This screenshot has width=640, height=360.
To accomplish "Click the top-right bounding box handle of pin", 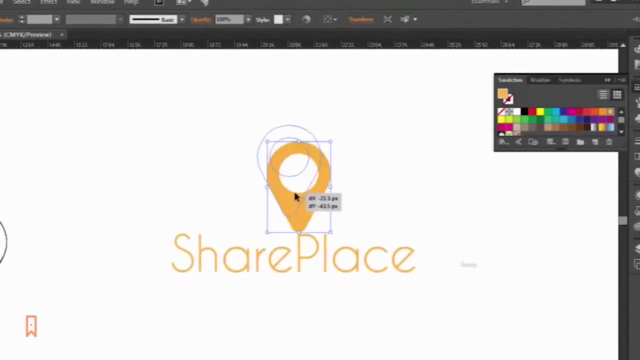I will coord(330,142).
